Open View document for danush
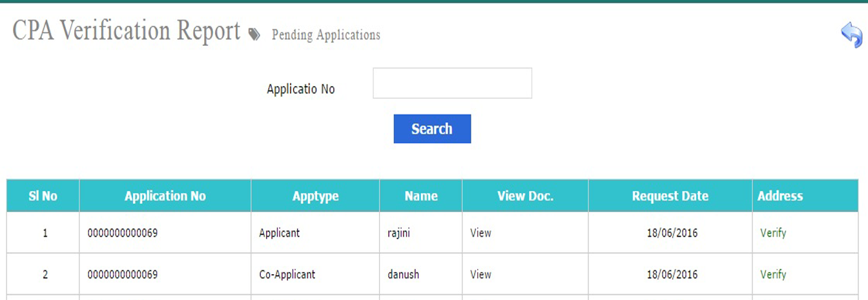Screen dimensions: 868x300 (x=480, y=274)
